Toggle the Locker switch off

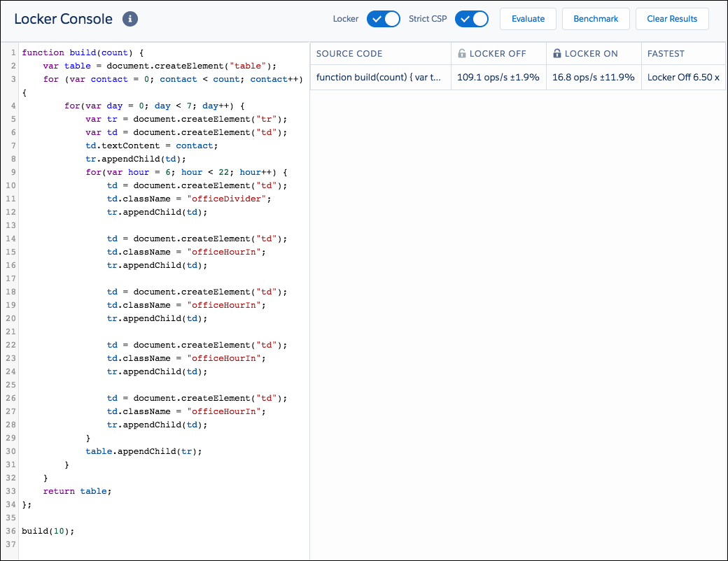point(384,19)
